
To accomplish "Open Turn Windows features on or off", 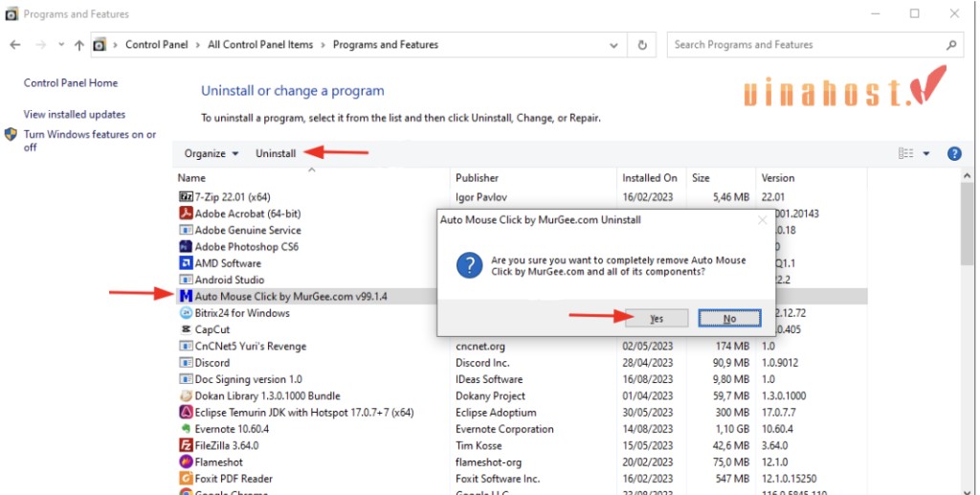I will [x=89, y=141].
